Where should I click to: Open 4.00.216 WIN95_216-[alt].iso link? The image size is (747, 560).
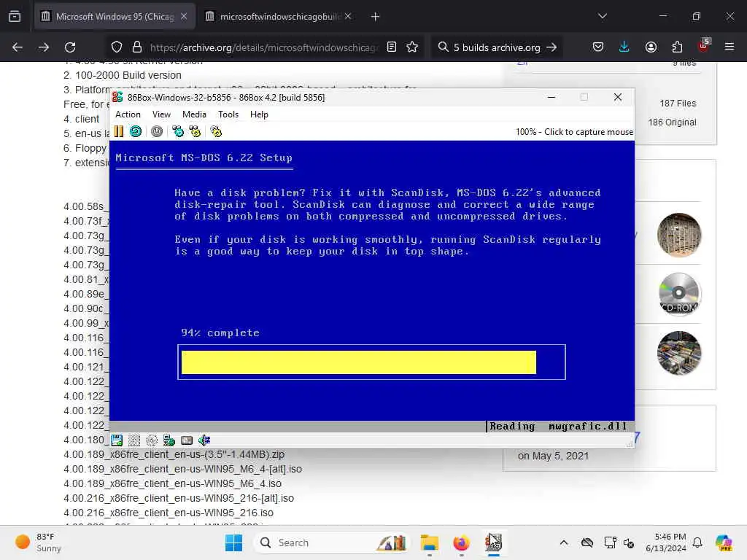179,498
